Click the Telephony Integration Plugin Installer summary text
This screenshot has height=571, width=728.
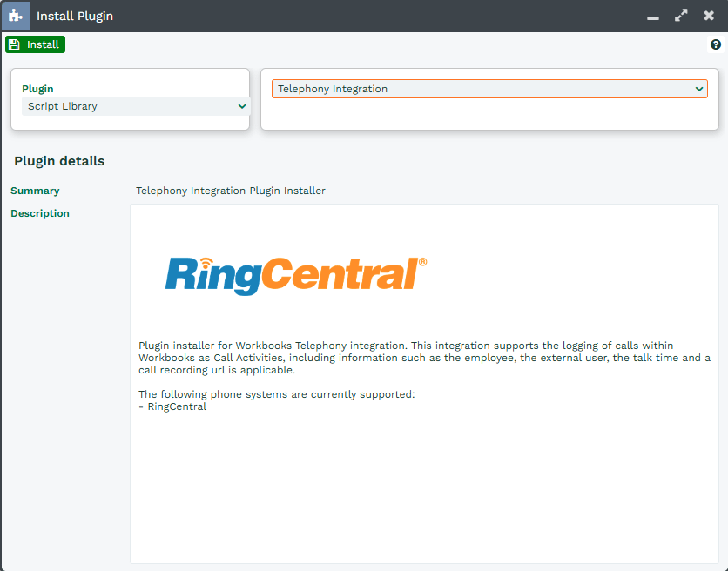pos(231,191)
